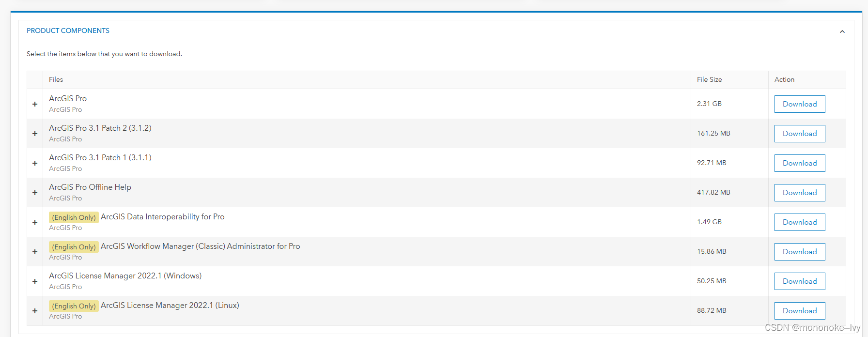Click the 2.31 GB file size value
This screenshot has width=868, height=337.
point(709,104)
